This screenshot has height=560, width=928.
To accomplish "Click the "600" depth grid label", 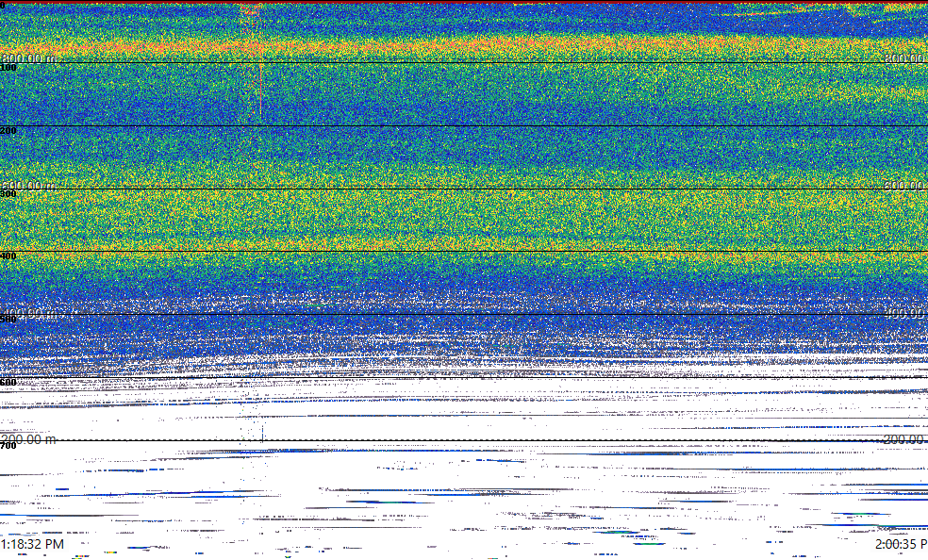I will (8, 383).
